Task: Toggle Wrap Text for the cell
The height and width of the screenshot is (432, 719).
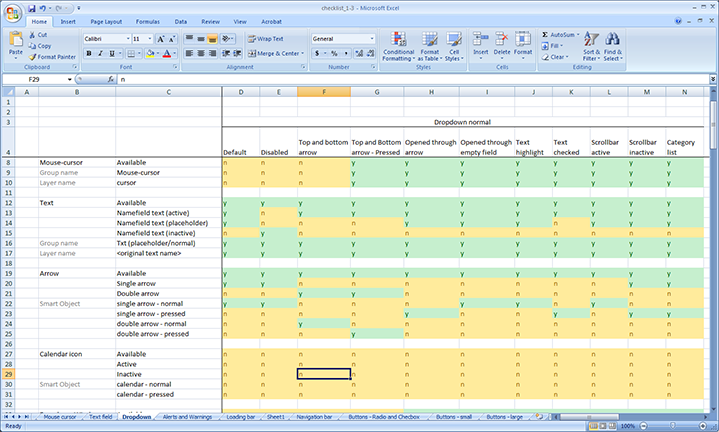Action: (265, 39)
